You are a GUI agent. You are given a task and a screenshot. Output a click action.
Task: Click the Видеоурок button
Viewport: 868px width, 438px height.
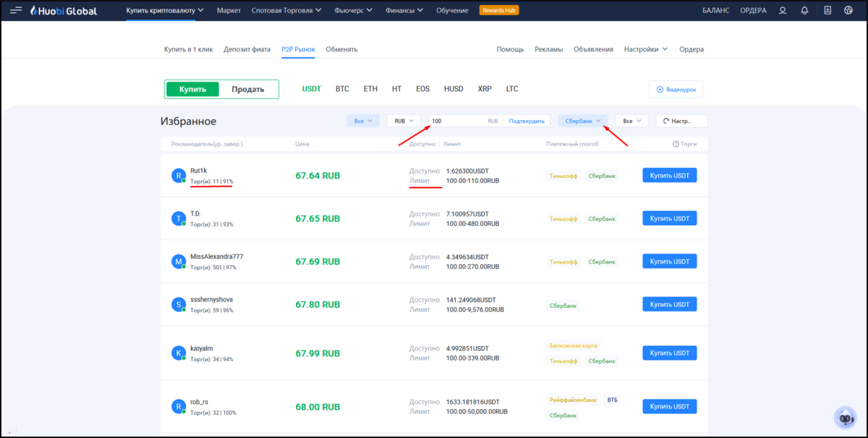(x=676, y=89)
